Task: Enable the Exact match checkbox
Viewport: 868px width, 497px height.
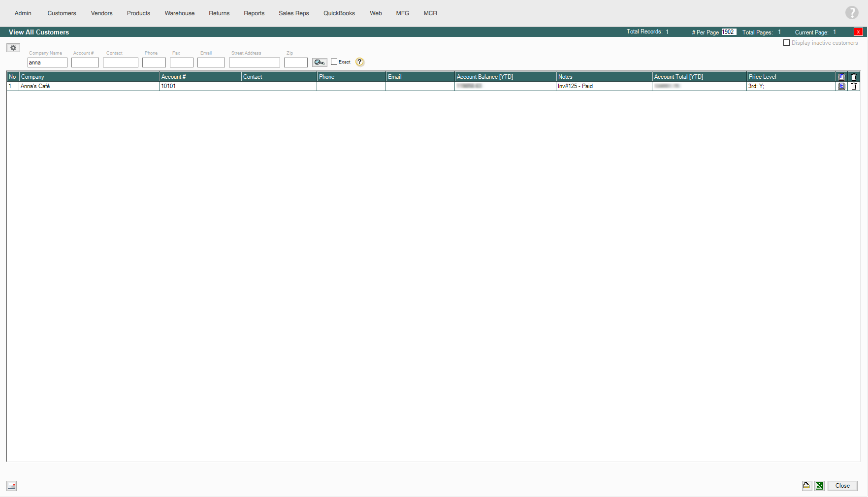Action: (x=334, y=62)
